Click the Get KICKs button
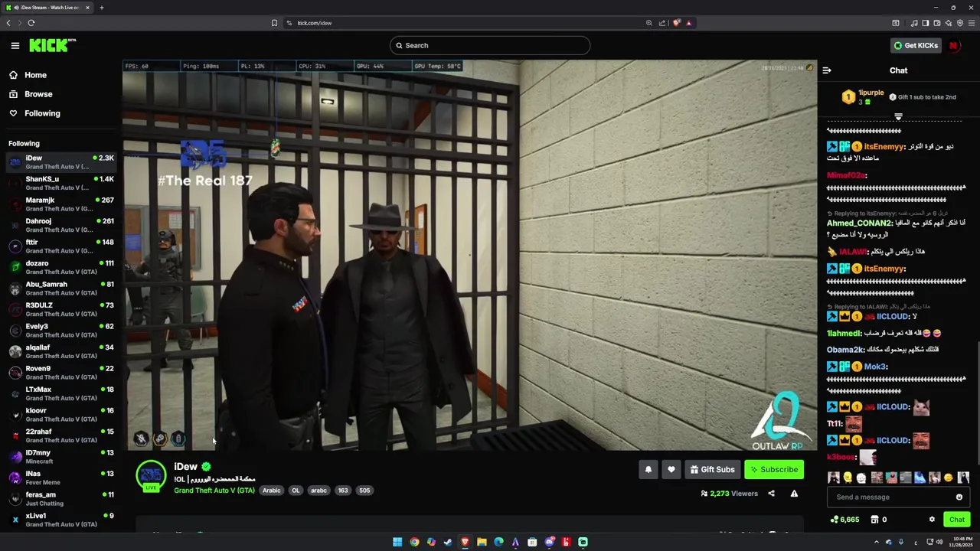The height and width of the screenshot is (551, 980). click(916, 45)
